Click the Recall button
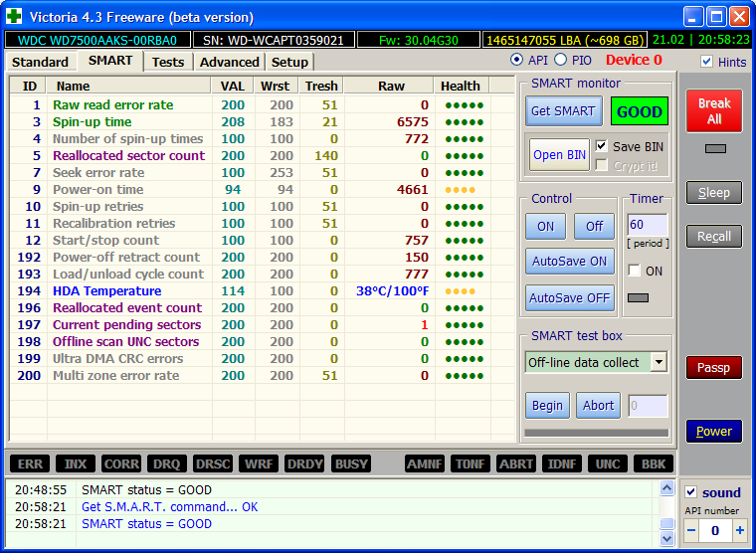The width and height of the screenshot is (756, 553). tap(714, 237)
